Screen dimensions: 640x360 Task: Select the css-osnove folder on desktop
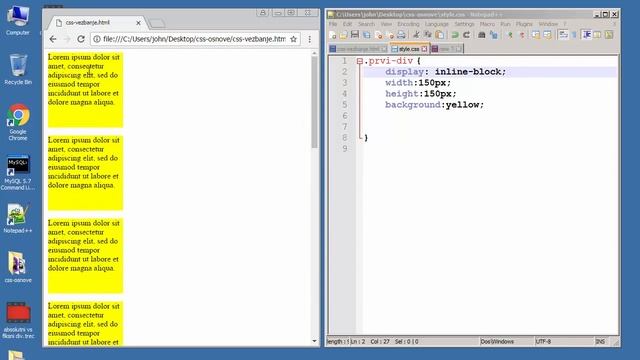[18, 267]
